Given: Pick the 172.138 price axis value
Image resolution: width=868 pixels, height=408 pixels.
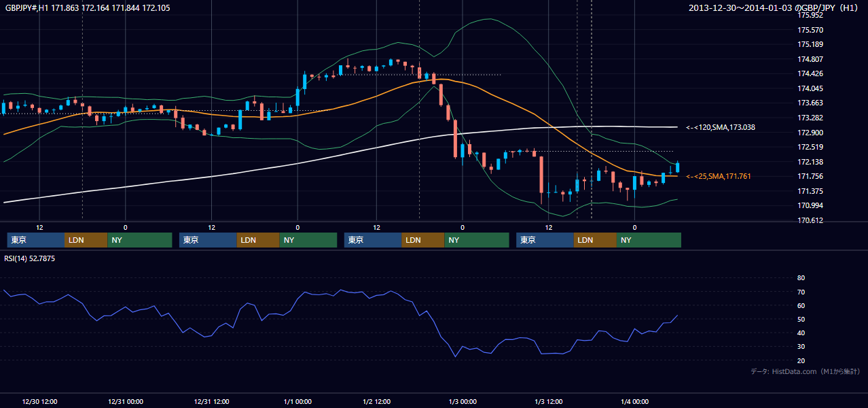Looking at the screenshot, I should 810,162.
